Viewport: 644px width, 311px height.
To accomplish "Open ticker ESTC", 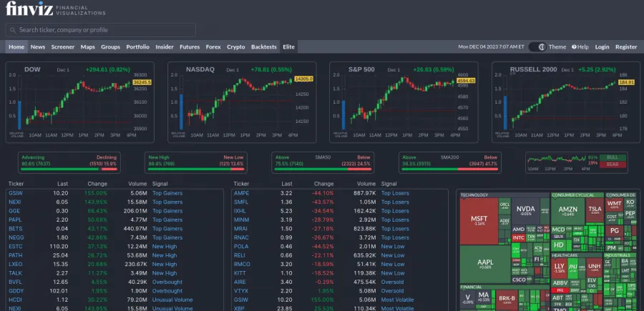I will tap(16, 247).
